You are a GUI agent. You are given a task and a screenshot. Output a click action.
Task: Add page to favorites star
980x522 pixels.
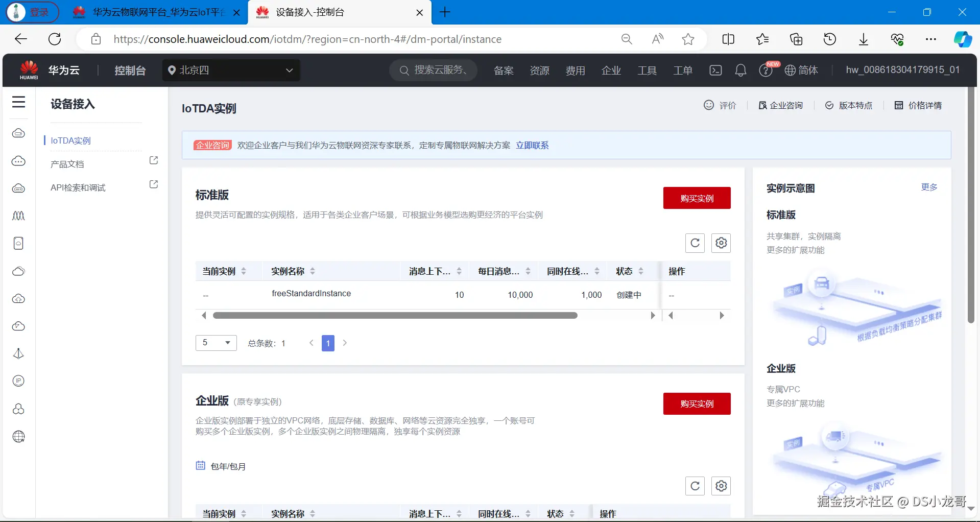click(x=688, y=39)
